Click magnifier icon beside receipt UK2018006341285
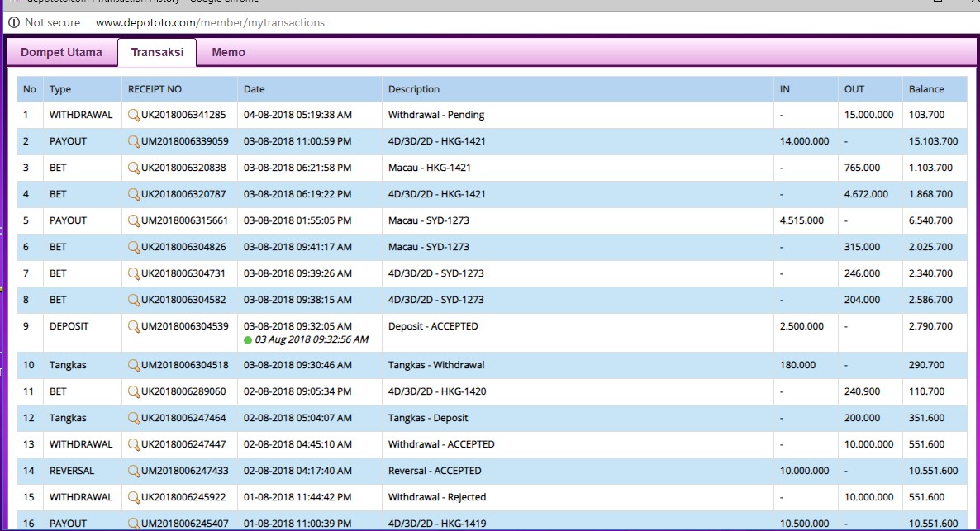The height and width of the screenshot is (531, 980). (134, 115)
